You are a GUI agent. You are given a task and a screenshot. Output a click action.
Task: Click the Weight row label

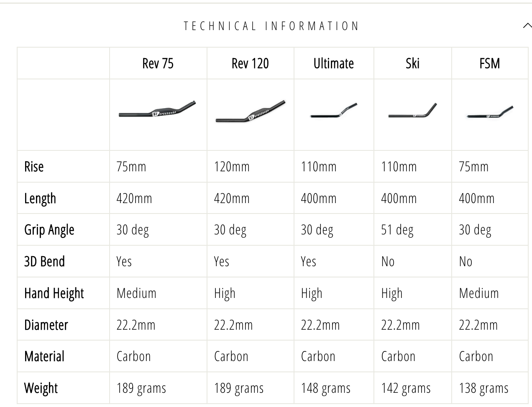click(x=41, y=389)
